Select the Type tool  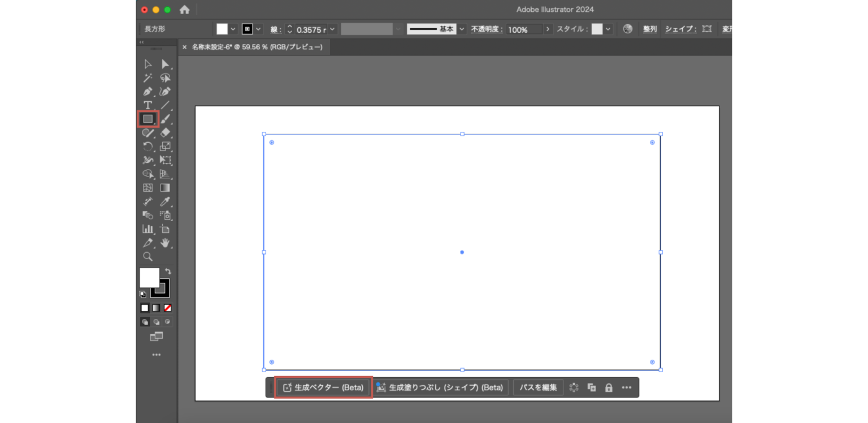[147, 105]
